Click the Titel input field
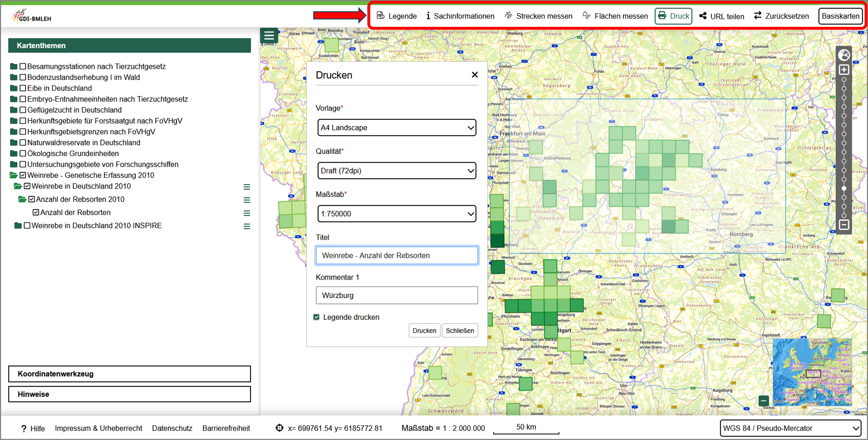Viewport: 868px width, 440px height. [x=397, y=256]
